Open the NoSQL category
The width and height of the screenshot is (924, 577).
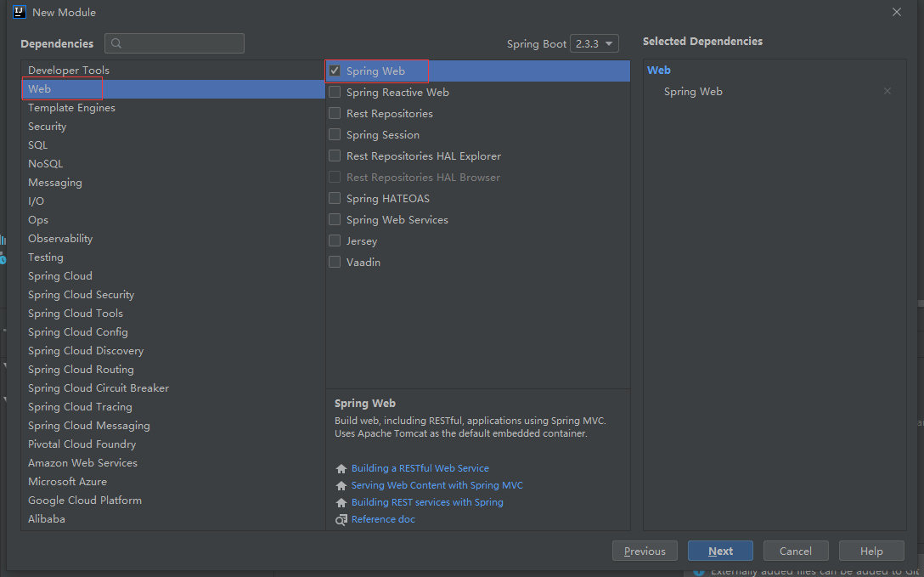point(172,164)
